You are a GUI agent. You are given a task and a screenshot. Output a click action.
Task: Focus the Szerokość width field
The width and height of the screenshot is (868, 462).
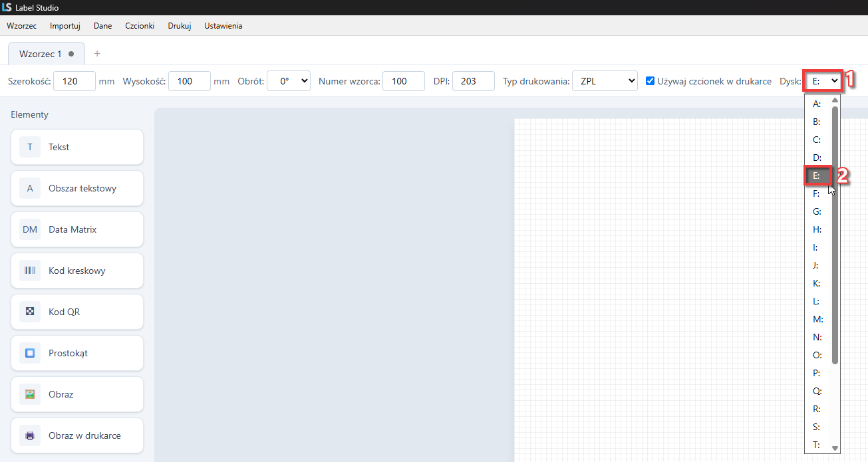(x=74, y=81)
